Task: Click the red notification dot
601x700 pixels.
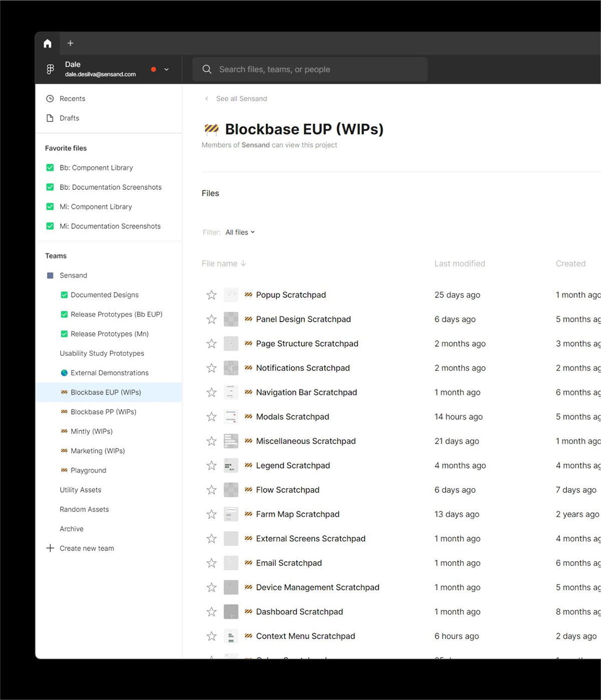Action: tap(154, 70)
